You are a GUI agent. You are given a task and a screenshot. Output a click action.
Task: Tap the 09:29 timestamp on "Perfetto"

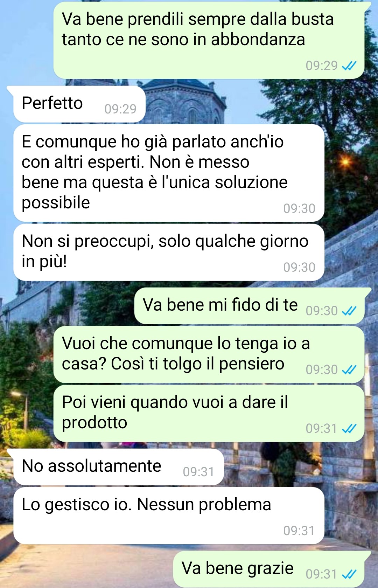(x=120, y=109)
